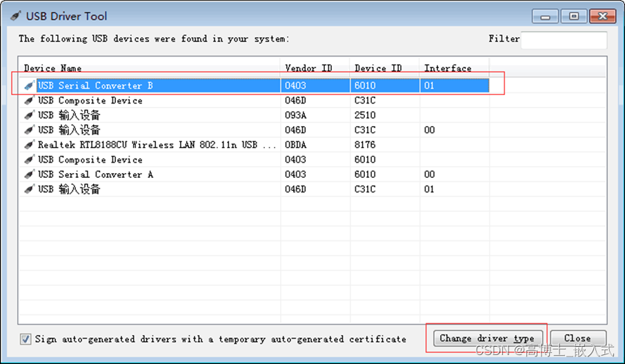
Task: Minimize the USB Driver Tool window
Action: point(545,17)
